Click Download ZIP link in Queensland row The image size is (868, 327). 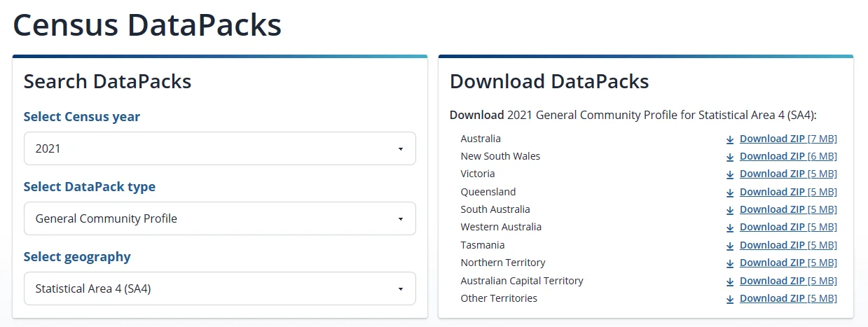787,192
